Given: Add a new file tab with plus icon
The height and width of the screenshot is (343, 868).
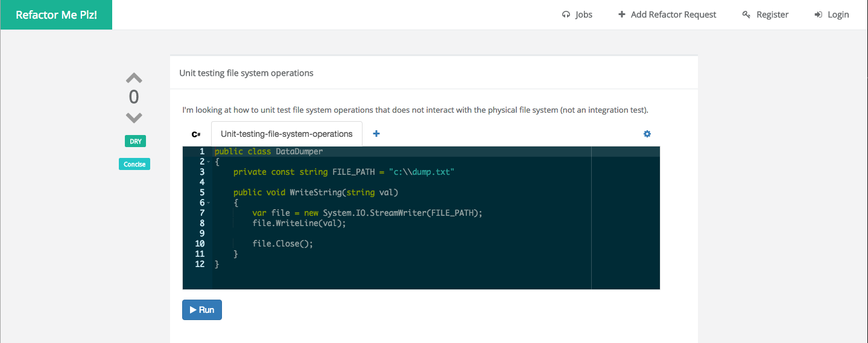Looking at the screenshot, I should tap(376, 133).
